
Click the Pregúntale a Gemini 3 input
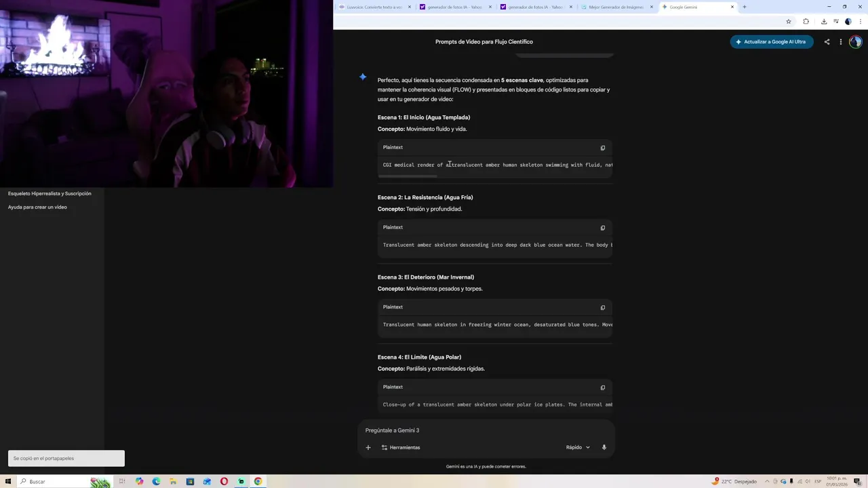pos(486,430)
